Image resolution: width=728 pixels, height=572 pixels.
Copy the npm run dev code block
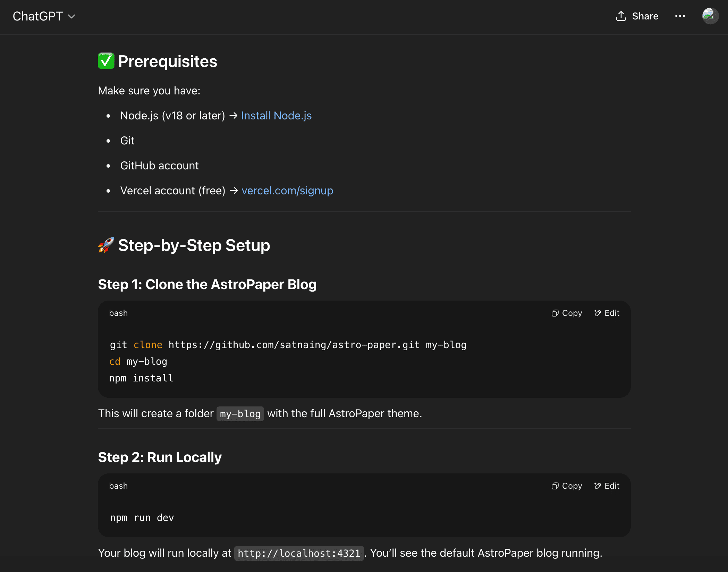pos(567,486)
